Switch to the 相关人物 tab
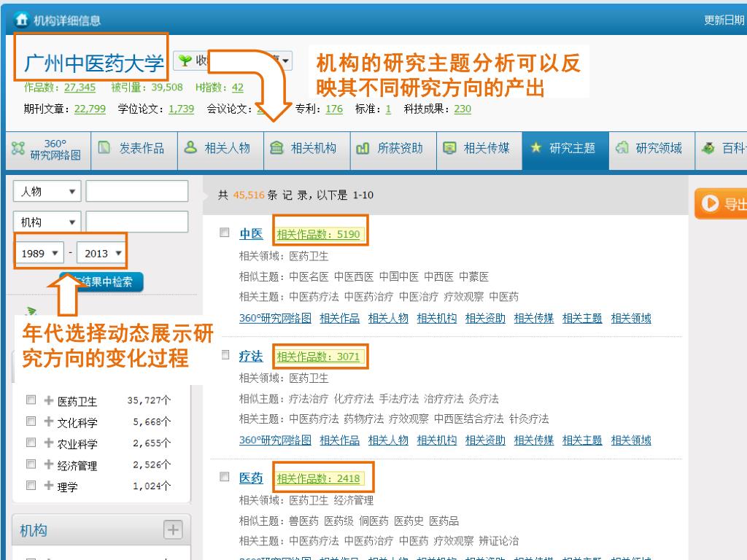747x560 pixels. 220,149
